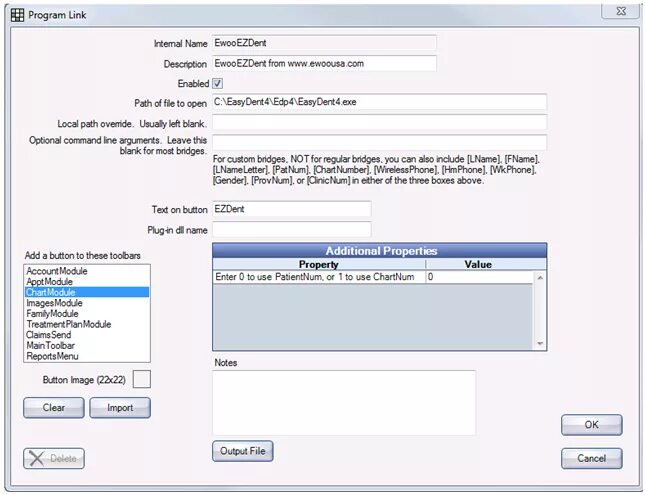Viewport: 645px width, 494px height.
Task: Uncheck the Enabled checkbox
Action: [218, 83]
